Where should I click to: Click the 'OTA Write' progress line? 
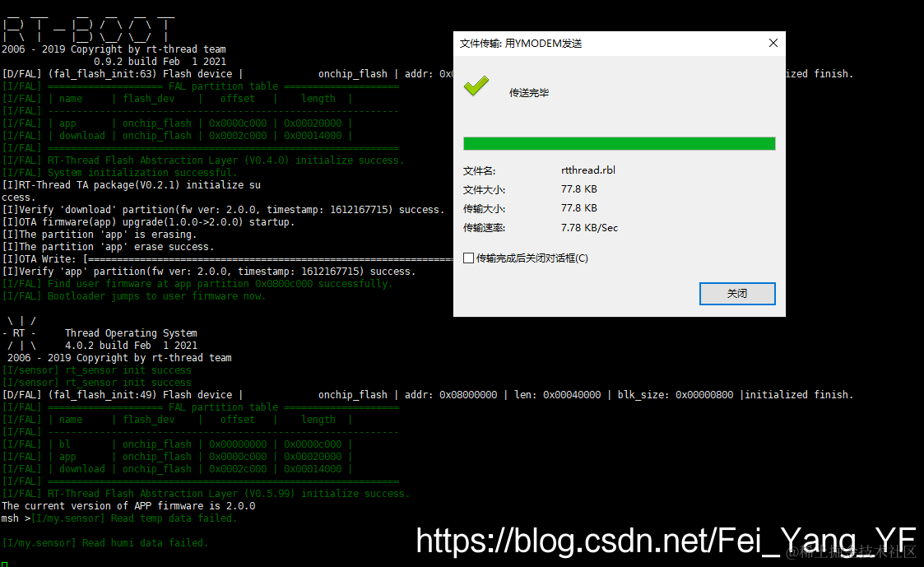pyautogui.click(x=227, y=258)
